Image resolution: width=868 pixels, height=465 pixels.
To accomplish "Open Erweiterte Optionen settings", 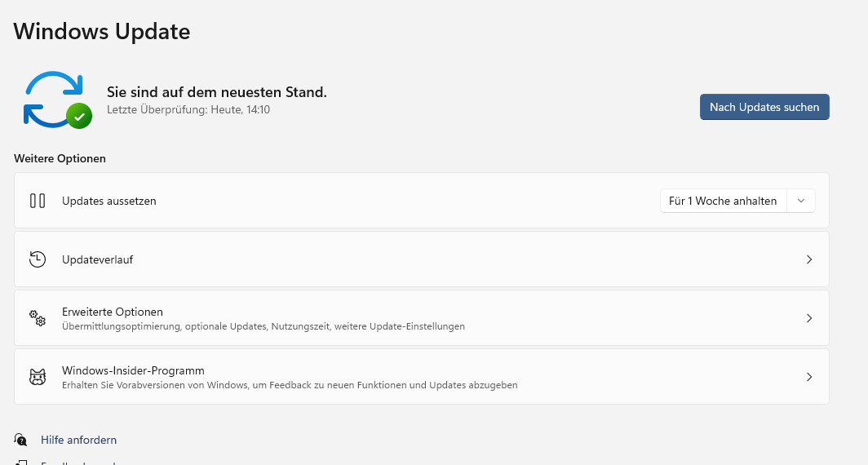I will pos(421,318).
